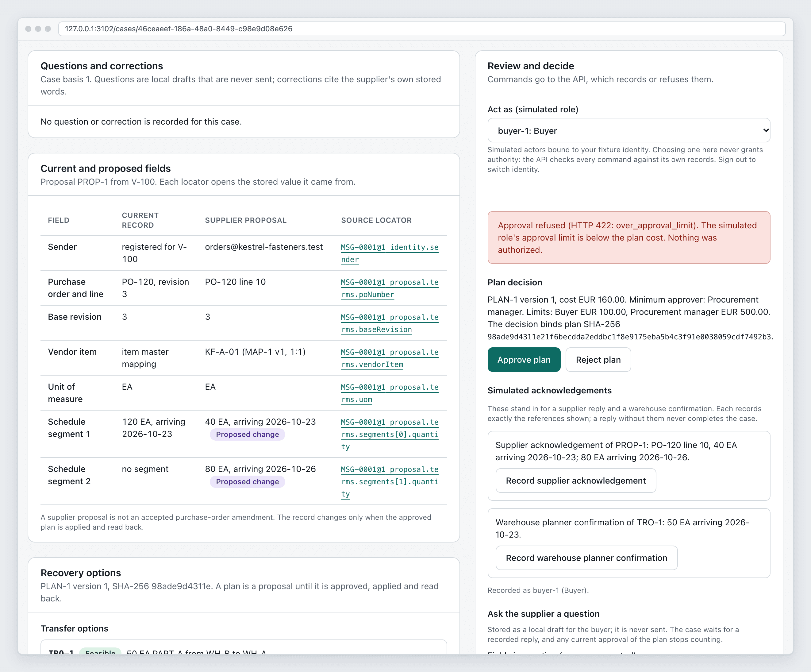Click the 'item master mapping' current record cell
This screenshot has height=672, width=811.
(145, 358)
